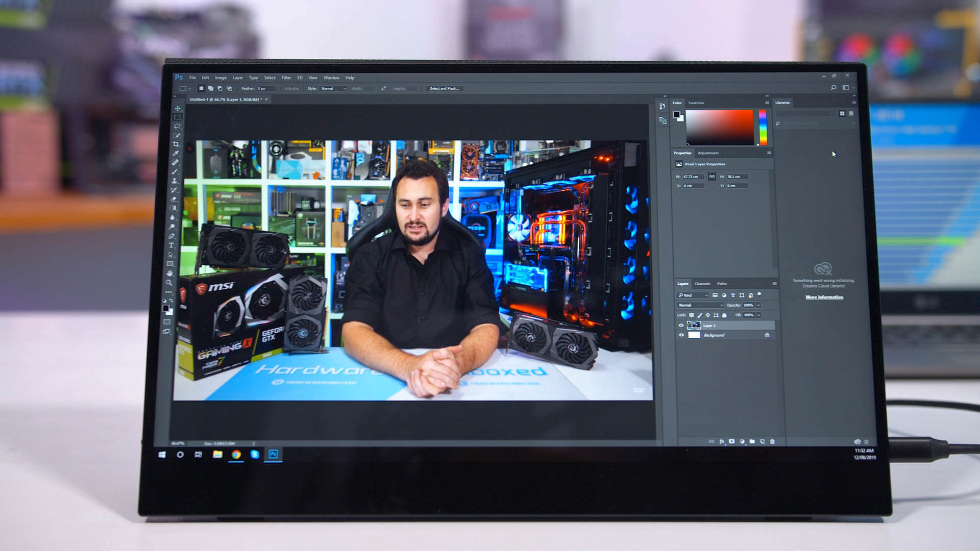Screen dimensions: 980x551
Task: Hide the Background layer eye icon
Action: pyautogui.click(x=681, y=335)
